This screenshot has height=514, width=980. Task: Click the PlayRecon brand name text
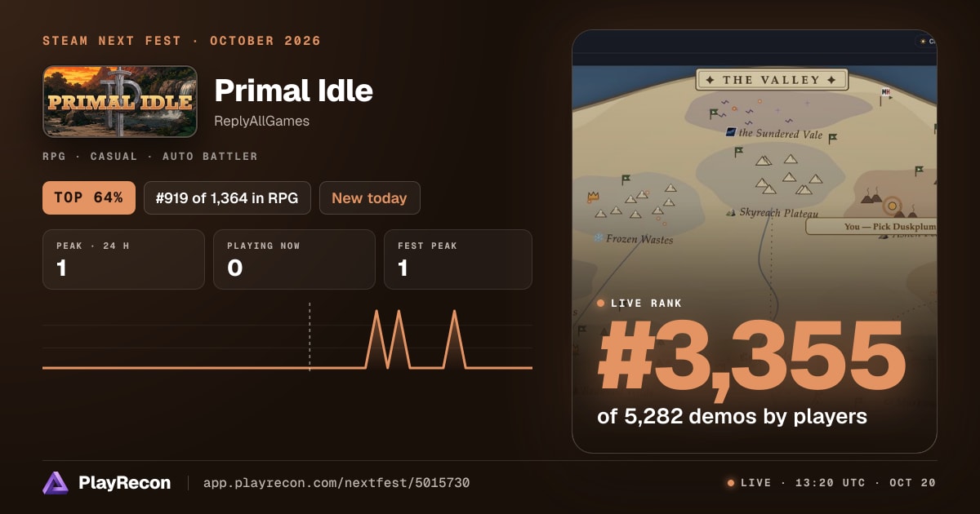(125, 483)
